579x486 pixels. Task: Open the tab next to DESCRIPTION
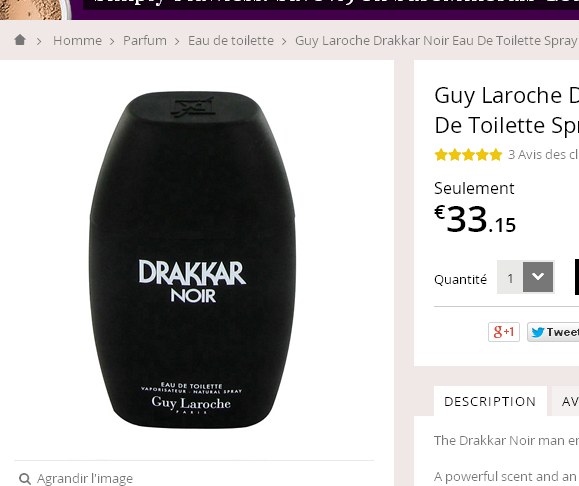coord(565,401)
